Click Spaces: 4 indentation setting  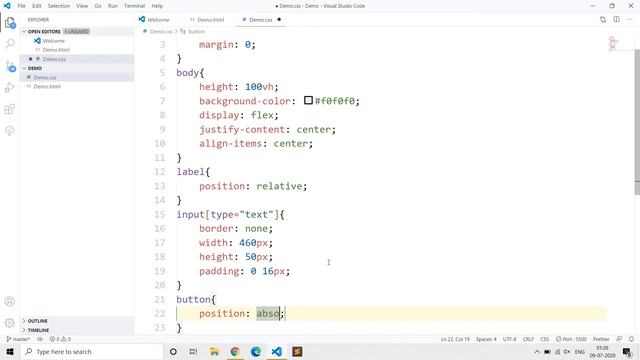pyautogui.click(x=486, y=339)
